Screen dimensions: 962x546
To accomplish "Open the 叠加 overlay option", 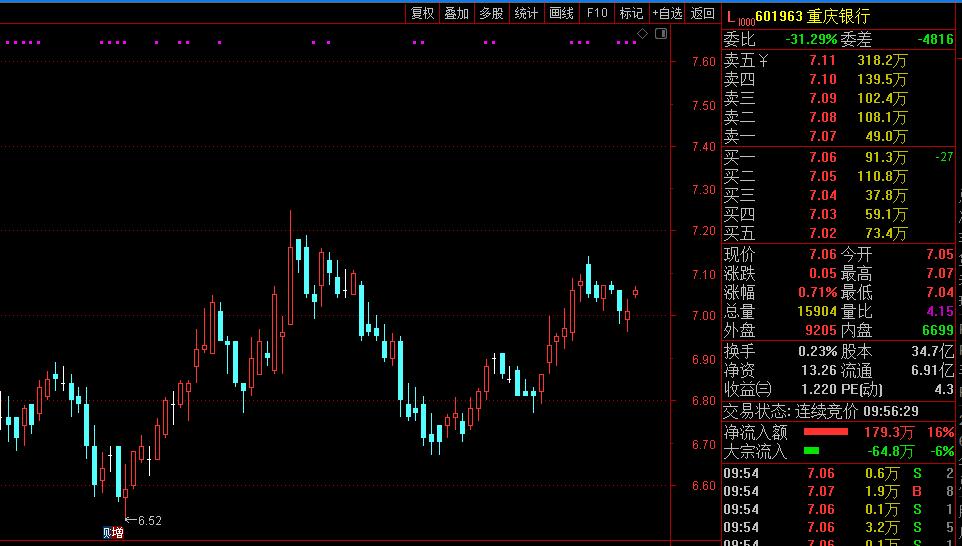I will tap(456, 13).
